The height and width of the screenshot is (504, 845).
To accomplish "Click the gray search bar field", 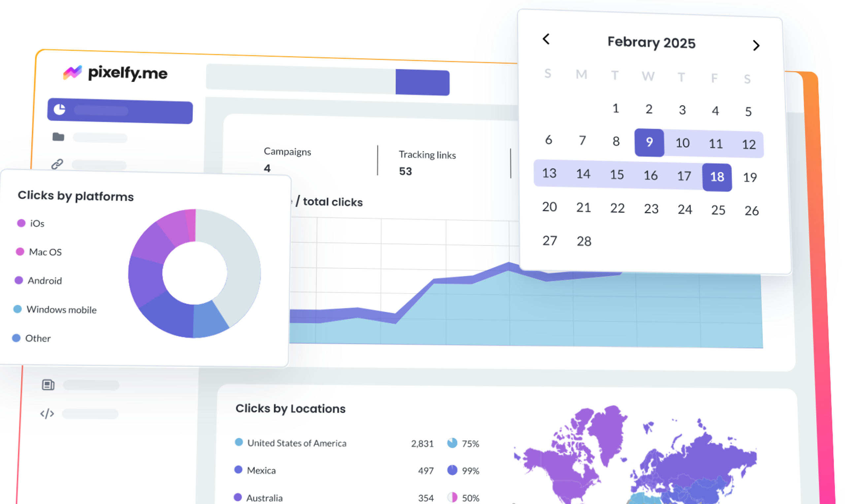I will click(x=300, y=79).
